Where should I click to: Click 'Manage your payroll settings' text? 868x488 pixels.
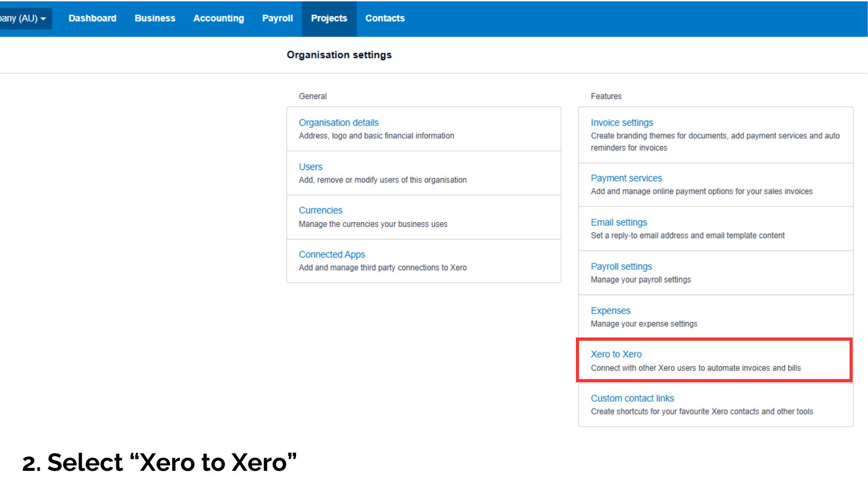[641, 280]
